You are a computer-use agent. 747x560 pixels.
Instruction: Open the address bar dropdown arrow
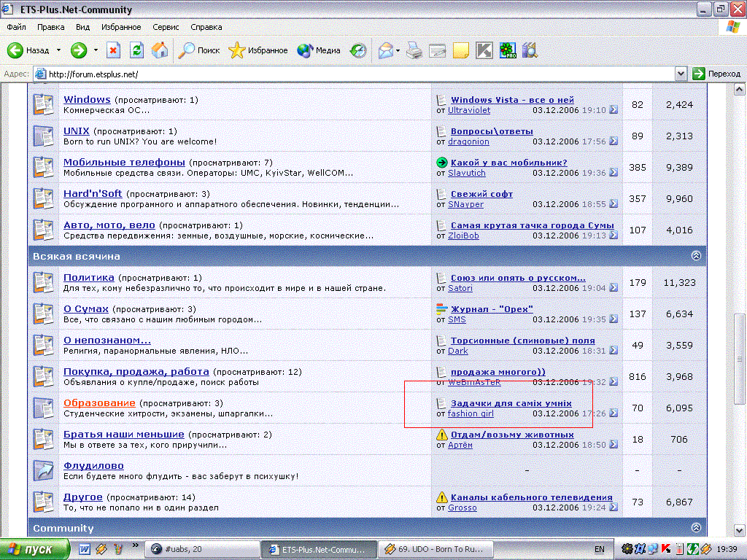point(681,74)
